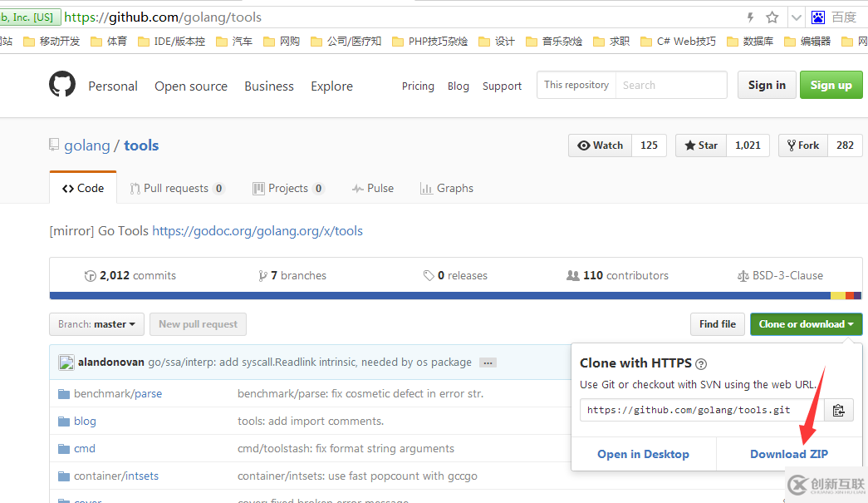Open the 音乐杂烩 bookmark folder
The width and height of the screenshot is (868, 503).
[x=553, y=42]
